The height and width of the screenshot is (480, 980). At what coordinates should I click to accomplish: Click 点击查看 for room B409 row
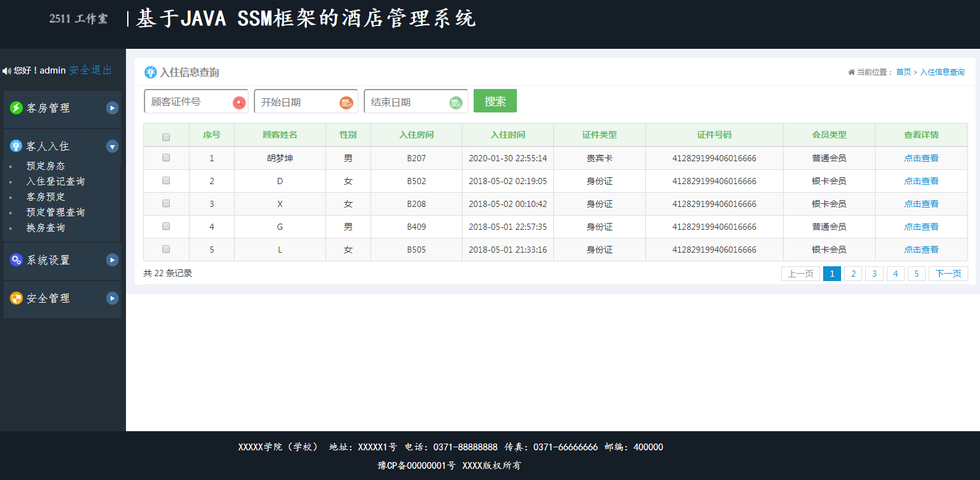[x=921, y=227]
